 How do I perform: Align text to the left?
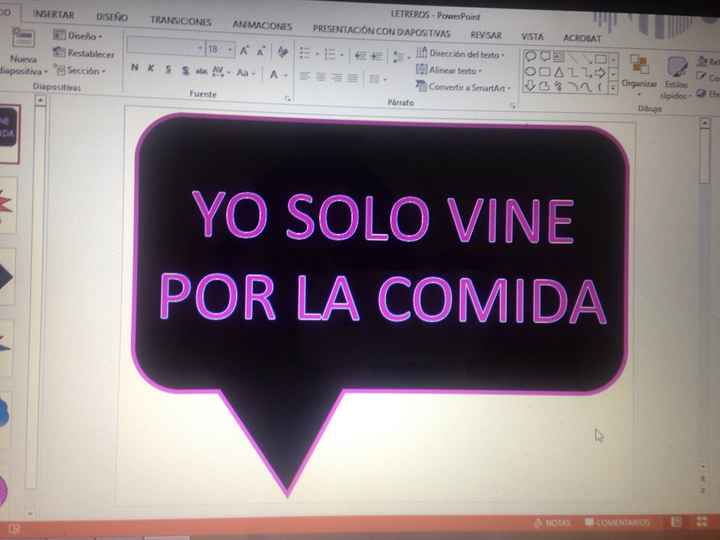(x=304, y=76)
